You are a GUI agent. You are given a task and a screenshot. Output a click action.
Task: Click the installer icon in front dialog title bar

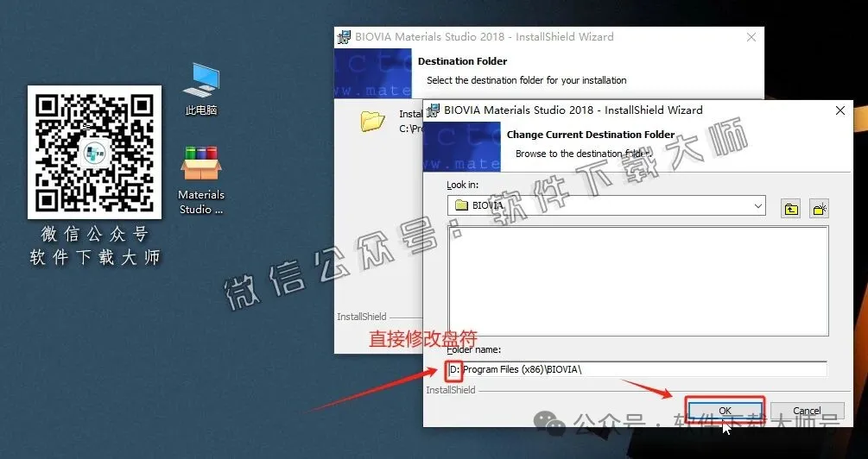click(x=434, y=110)
